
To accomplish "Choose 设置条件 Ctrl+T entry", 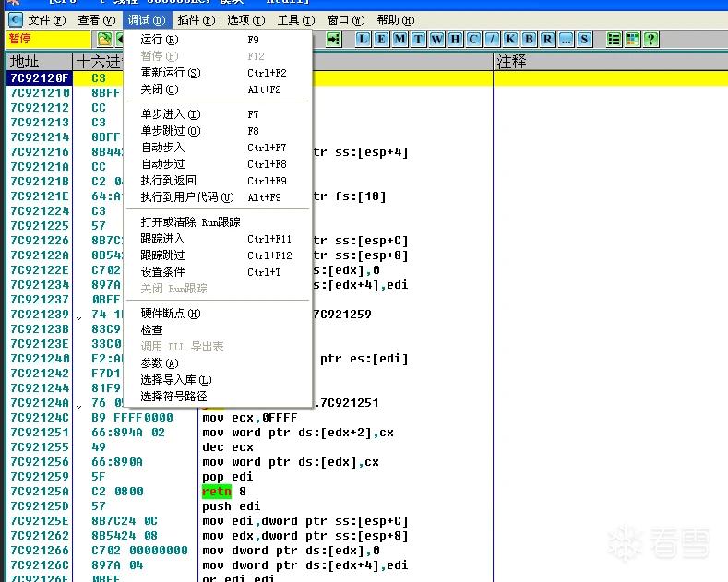I will point(218,272).
